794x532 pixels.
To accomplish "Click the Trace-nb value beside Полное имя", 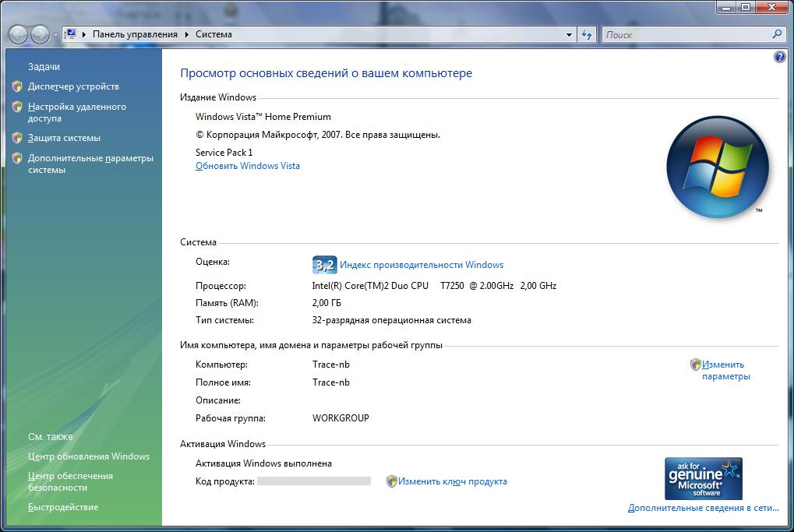I will 331,382.
